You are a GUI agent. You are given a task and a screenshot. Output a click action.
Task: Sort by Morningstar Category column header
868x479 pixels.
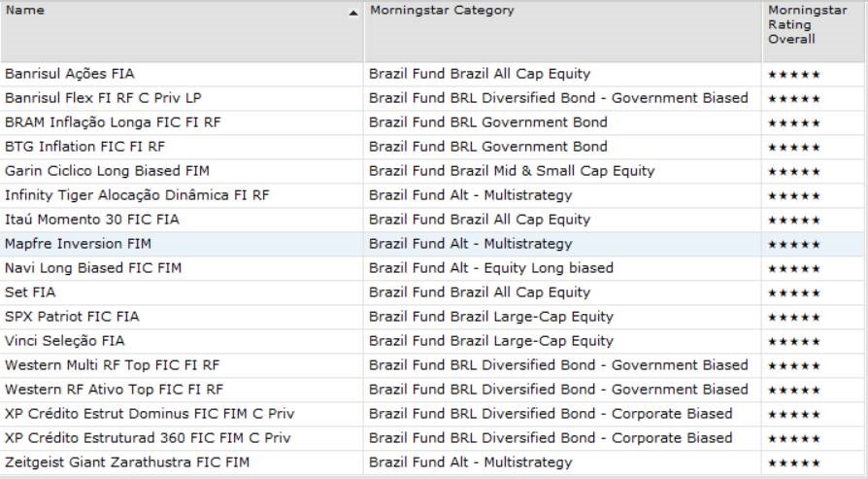(x=442, y=11)
